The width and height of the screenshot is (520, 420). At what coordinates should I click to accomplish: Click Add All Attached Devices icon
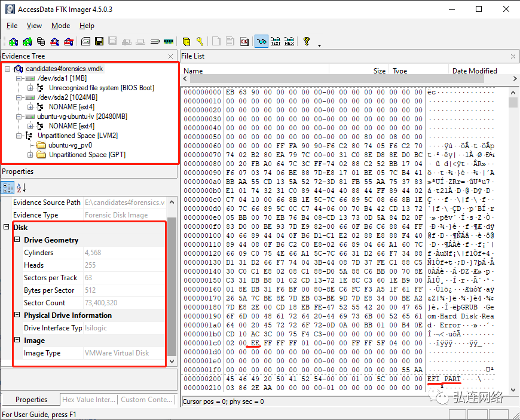[27, 41]
